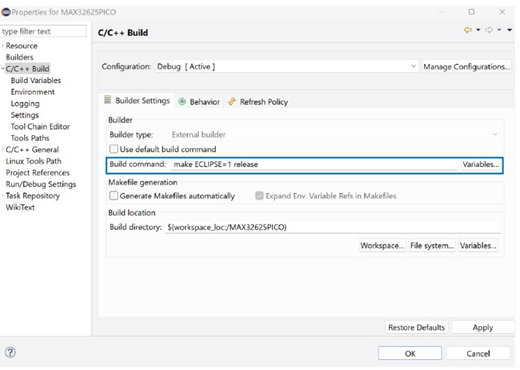Select Run/Debug Settings in the tree
Image resolution: width=520 pixels, height=370 pixels.
(41, 184)
